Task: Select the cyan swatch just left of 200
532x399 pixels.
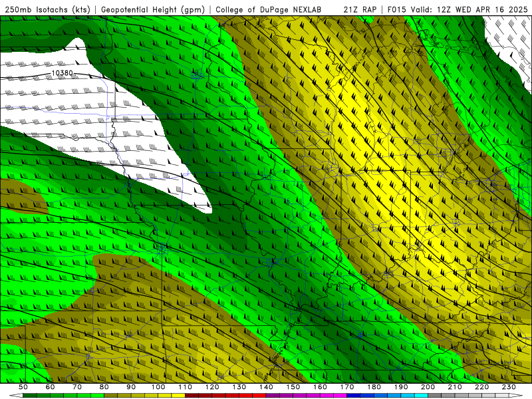Action: 421,396
